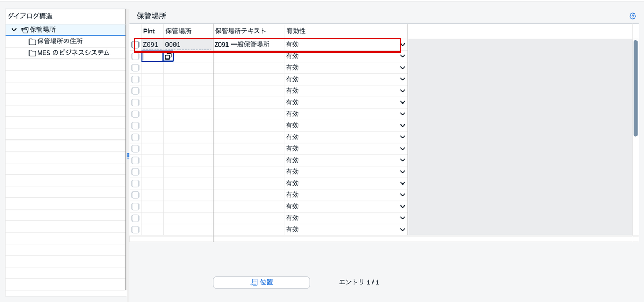
Task: Open MES のビジネスシステム tree entry
Action: (73, 53)
